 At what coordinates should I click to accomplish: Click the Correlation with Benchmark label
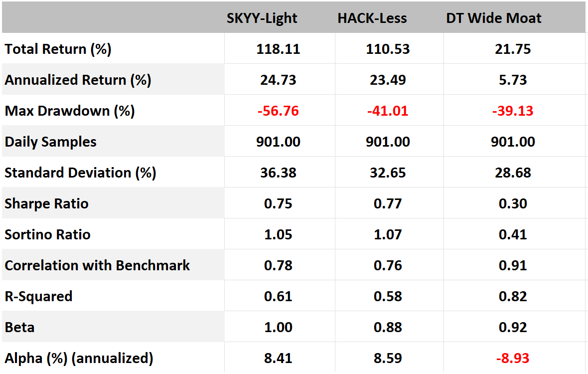pos(97,265)
